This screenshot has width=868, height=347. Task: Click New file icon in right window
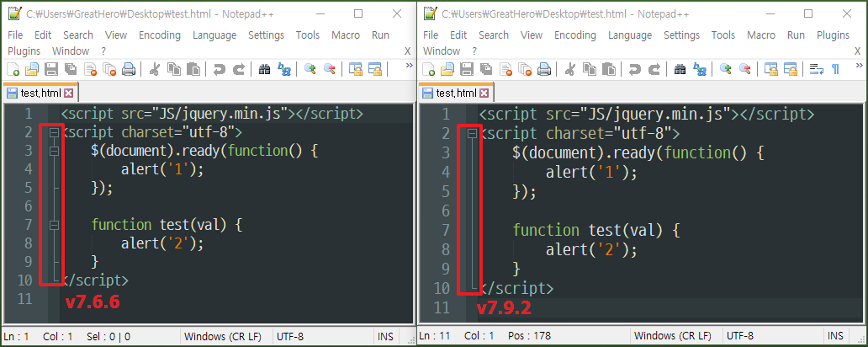pos(429,69)
